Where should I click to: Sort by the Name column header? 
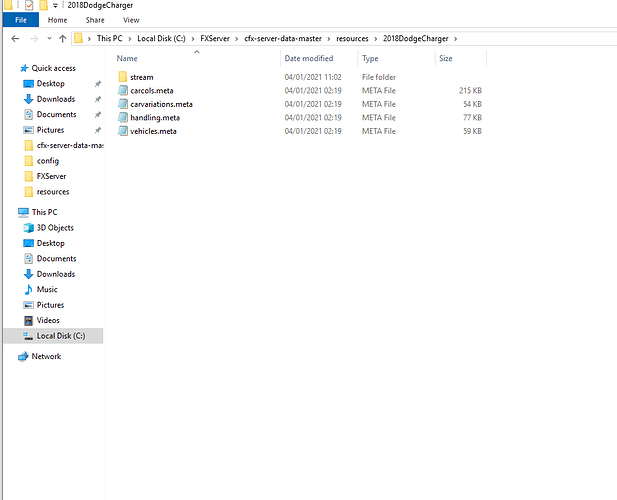[127, 58]
